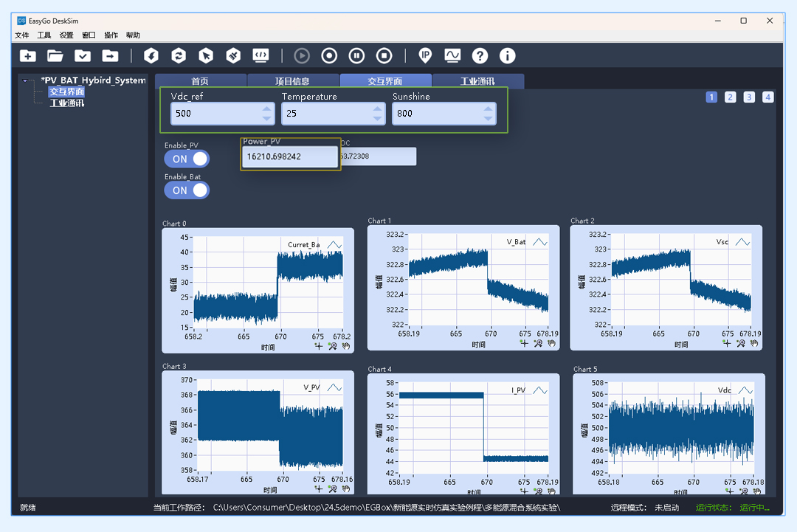Open the 工业通讯 tab
Viewport: 797px width, 532px height.
pos(477,80)
